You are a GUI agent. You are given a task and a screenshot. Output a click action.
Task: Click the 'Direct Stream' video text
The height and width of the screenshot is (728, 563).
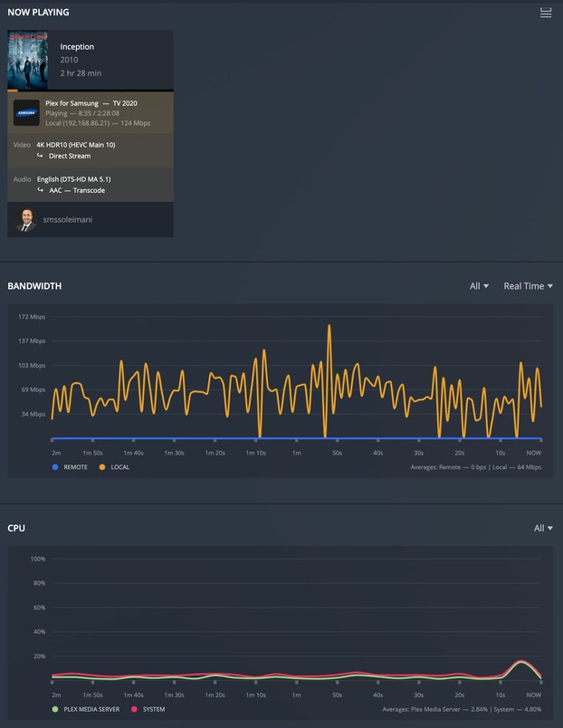70,156
